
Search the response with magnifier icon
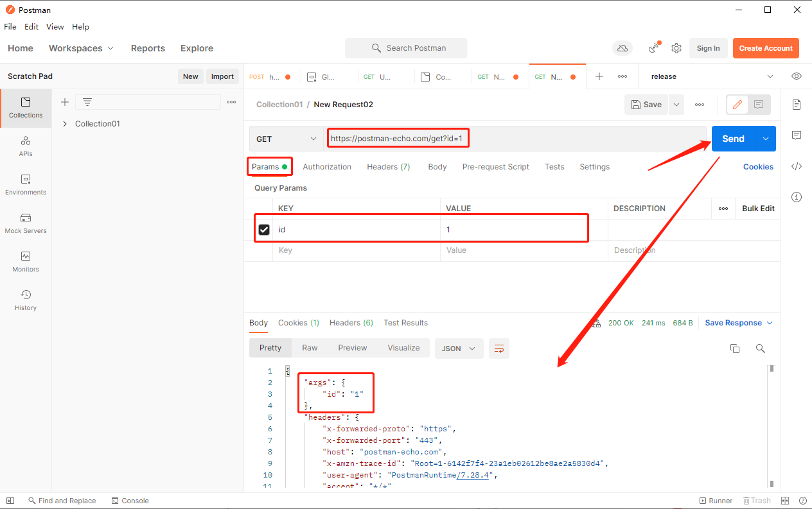click(761, 349)
